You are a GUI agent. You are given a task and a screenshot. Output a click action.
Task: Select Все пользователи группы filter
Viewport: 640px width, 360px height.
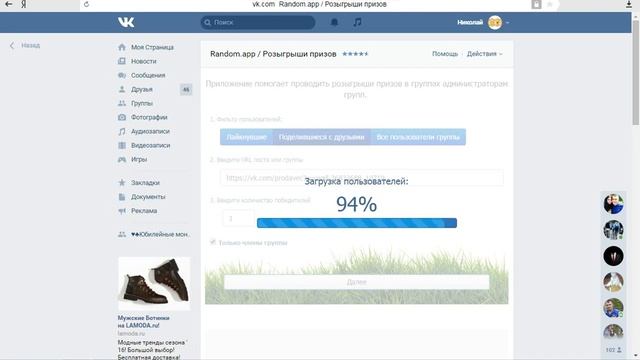pyautogui.click(x=418, y=137)
